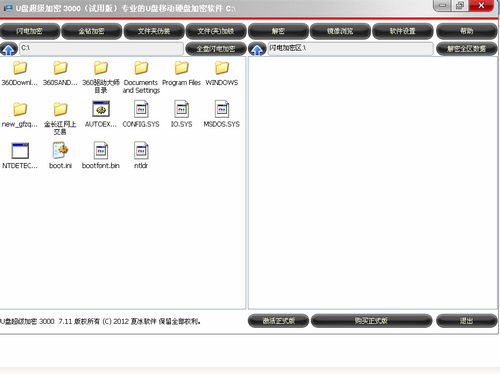Select the boot.ini file icon
The image size is (500, 375).
(60, 151)
